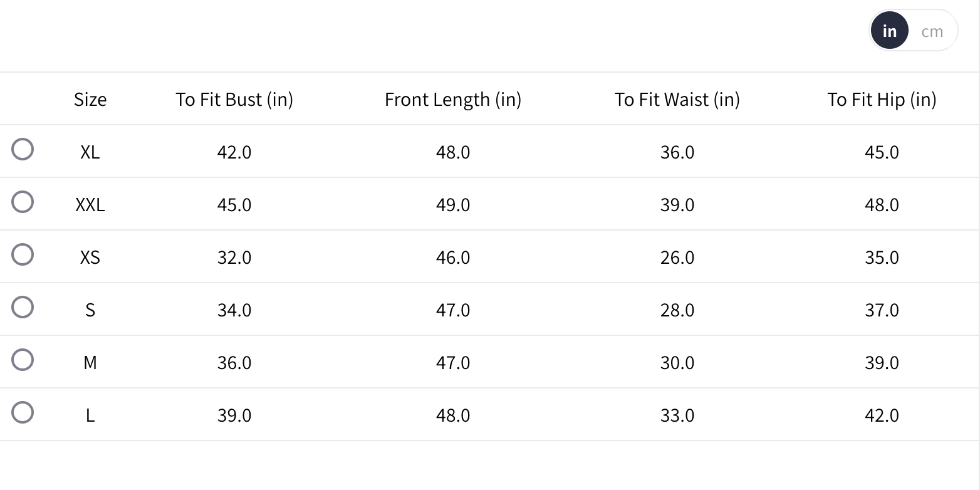Select the XL size radio button
980x490 pixels.
click(x=23, y=150)
